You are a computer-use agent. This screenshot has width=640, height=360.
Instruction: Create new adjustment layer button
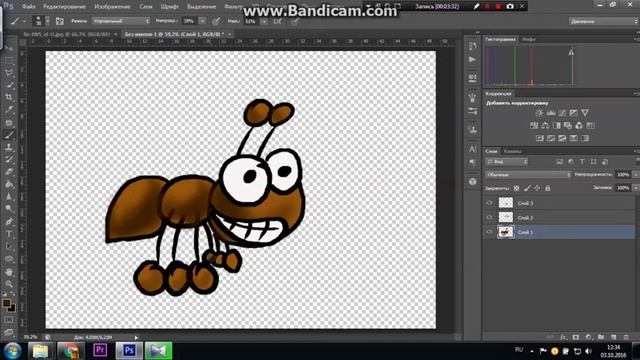588,337
